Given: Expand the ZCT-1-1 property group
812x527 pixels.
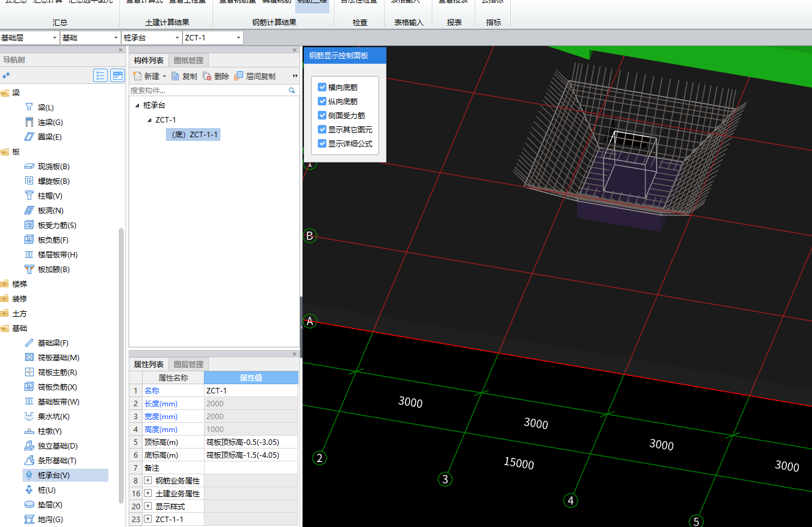Looking at the screenshot, I should 148,519.
